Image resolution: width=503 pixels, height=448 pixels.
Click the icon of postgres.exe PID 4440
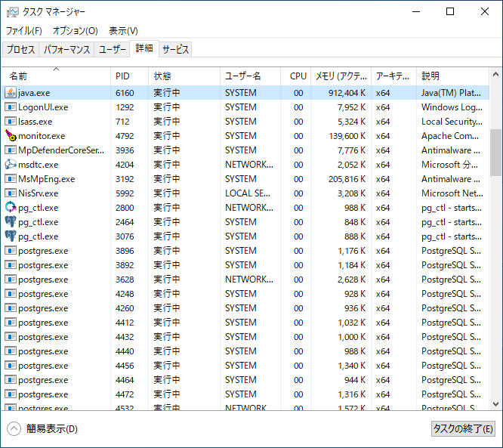click(x=11, y=351)
